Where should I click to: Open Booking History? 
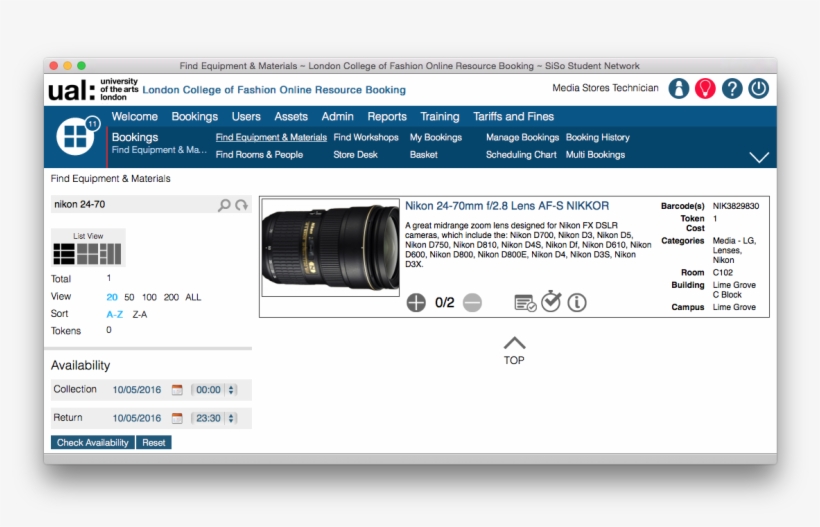click(x=597, y=137)
